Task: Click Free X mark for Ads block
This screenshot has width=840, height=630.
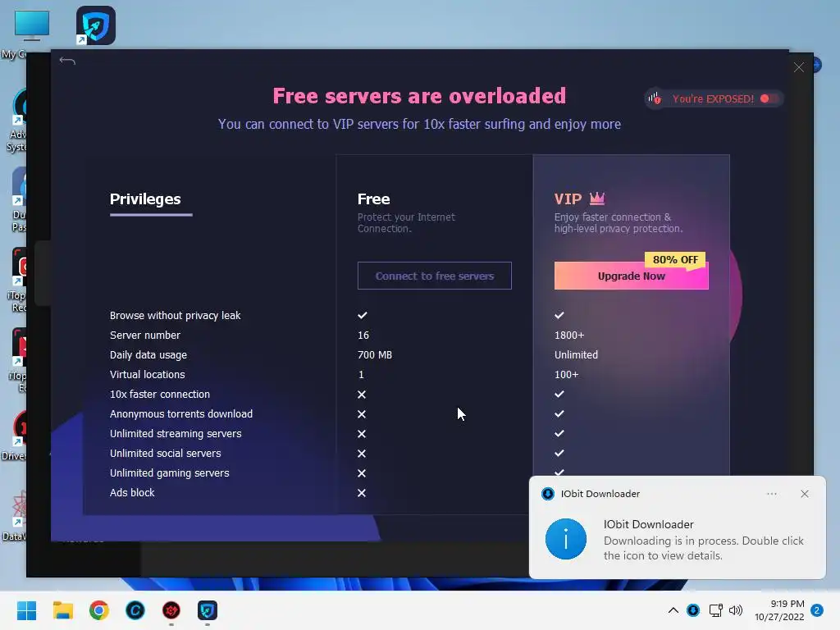Action: tap(362, 493)
